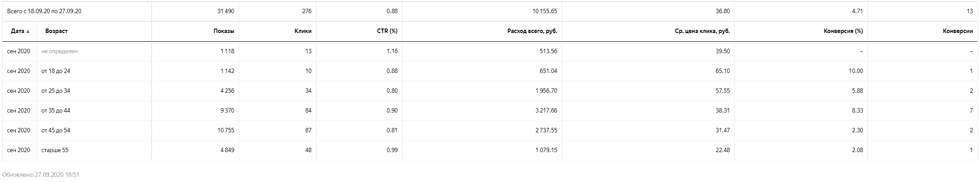980x182 pixels.
Task: Sort by Ср. цена клика, руб.
Action: click(x=702, y=31)
